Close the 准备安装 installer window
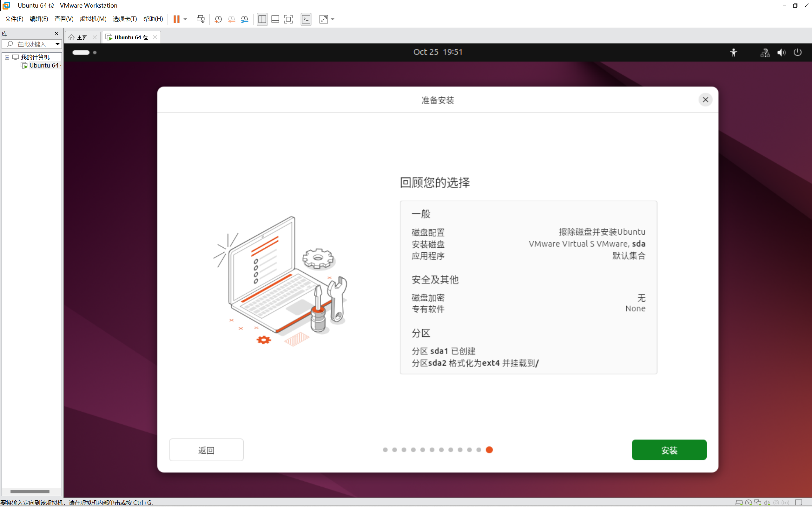The width and height of the screenshot is (812, 507). (705, 100)
